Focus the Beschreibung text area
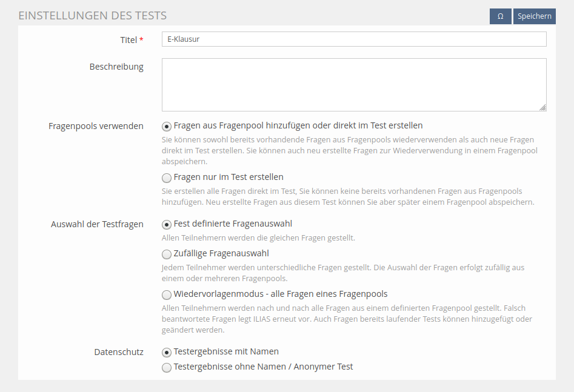Image resolution: width=574 pixels, height=392 pixels. click(x=353, y=85)
